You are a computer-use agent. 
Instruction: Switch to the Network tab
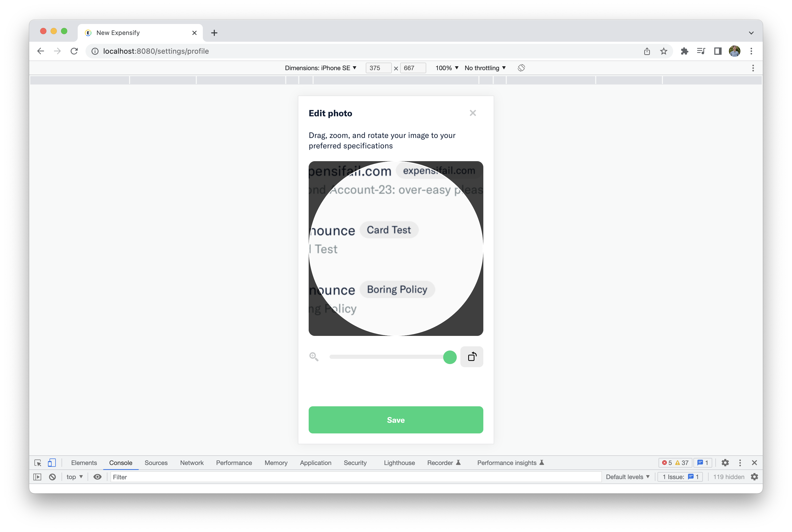pyautogui.click(x=192, y=463)
